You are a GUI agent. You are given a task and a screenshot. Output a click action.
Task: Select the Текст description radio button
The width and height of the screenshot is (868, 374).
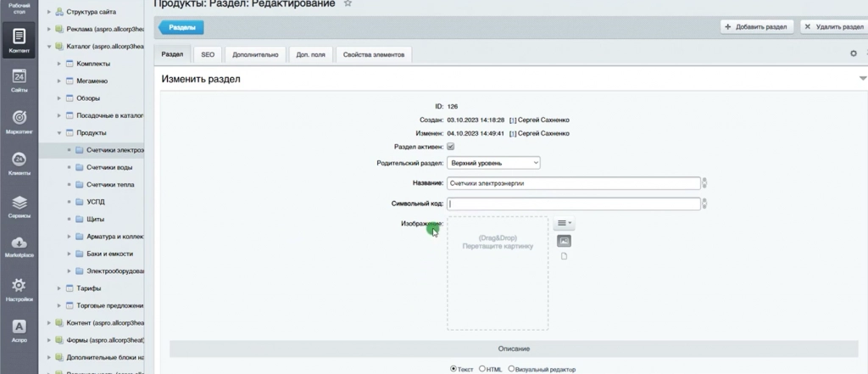click(453, 368)
